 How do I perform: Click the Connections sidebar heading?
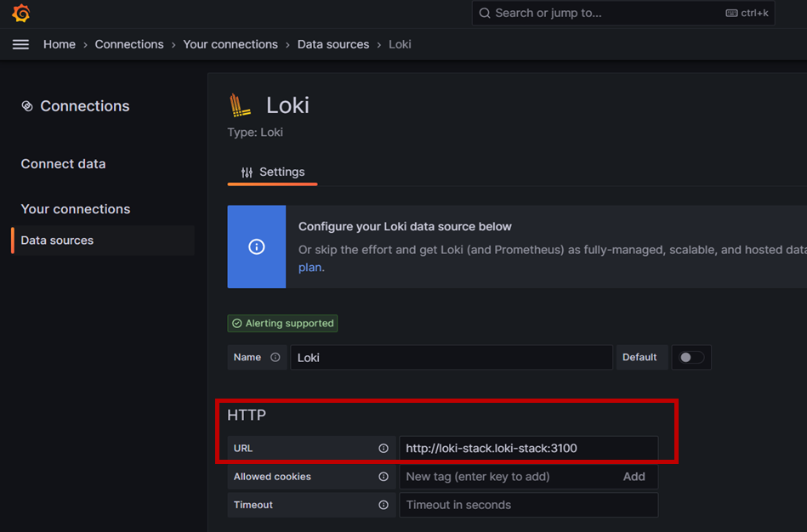tap(85, 106)
